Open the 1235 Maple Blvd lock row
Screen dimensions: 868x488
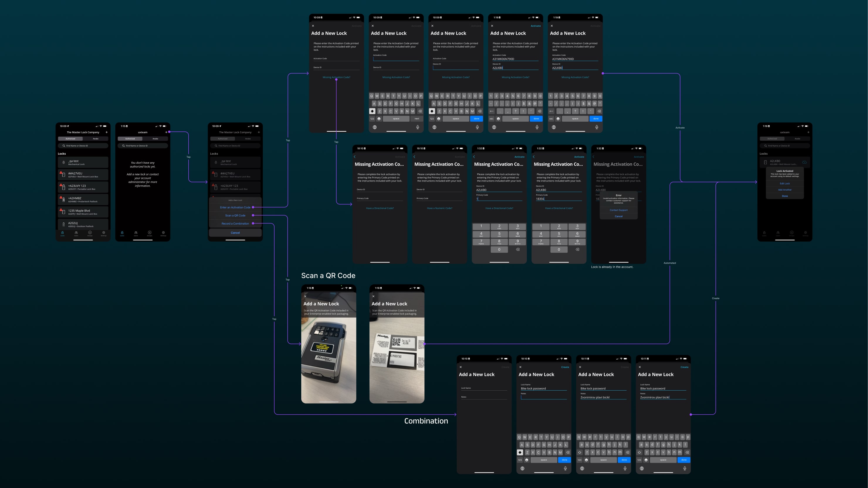[83, 212]
